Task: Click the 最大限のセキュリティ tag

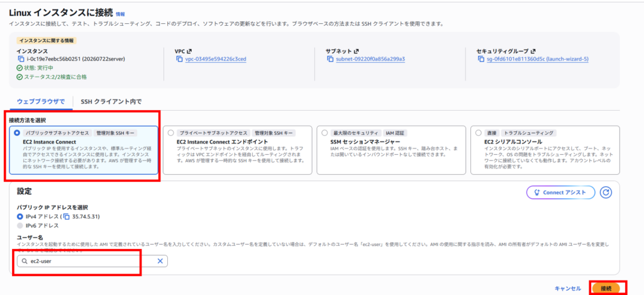Action: tap(356, 133)
